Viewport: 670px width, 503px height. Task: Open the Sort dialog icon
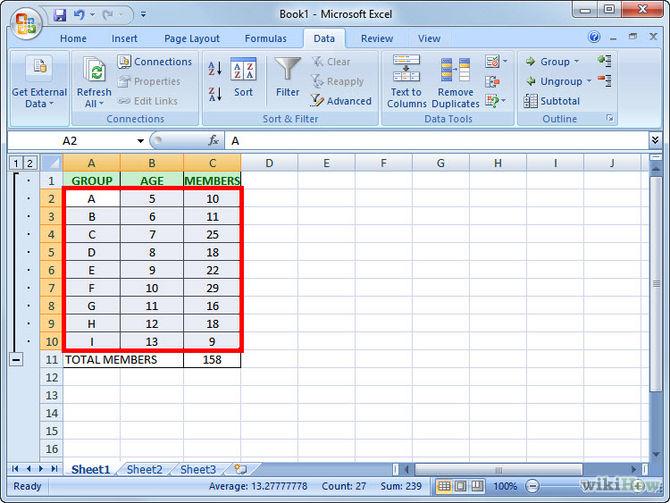(x=243, y=69)
